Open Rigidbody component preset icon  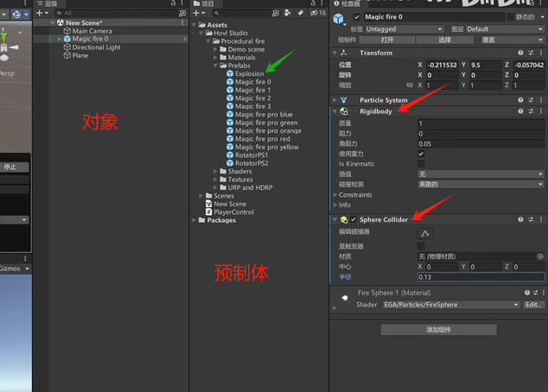[531, 111]
